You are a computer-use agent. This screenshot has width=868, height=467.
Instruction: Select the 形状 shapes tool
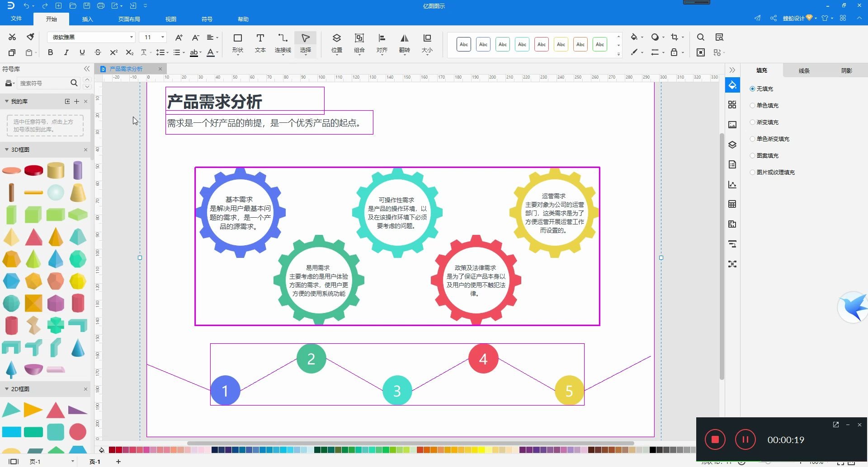[237, 44]
